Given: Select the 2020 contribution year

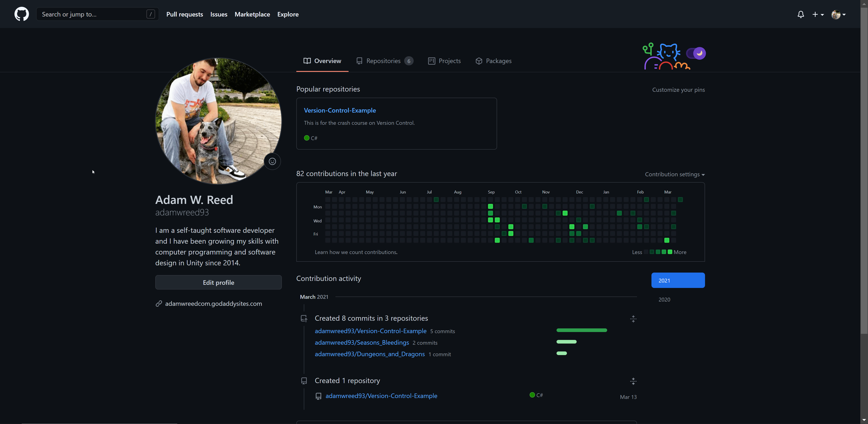Looking at the screenshot, I should [664, 300].
